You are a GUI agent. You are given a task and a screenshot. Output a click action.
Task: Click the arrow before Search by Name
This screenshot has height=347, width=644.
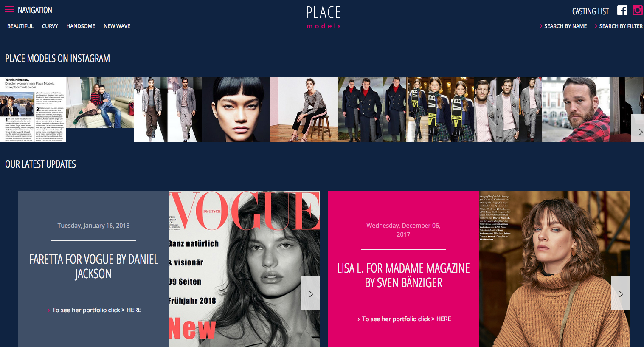tap(541, 26)
